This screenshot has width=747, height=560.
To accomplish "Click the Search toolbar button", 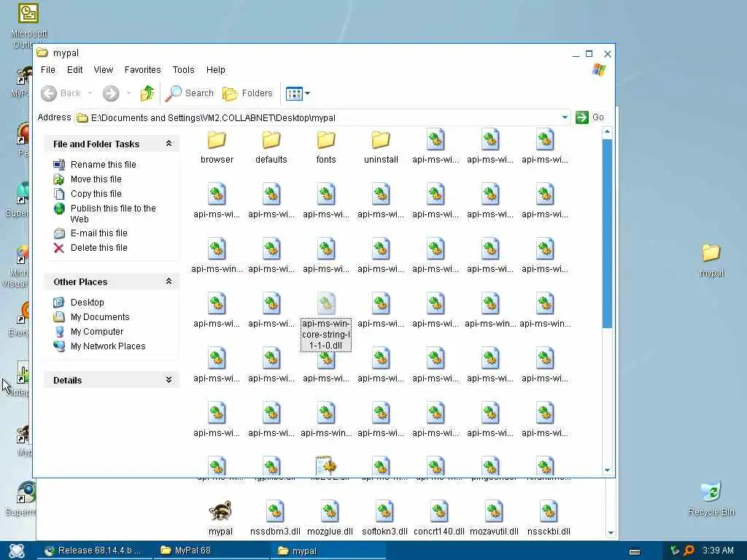I will pyautogui.click(x=190, y=93).
